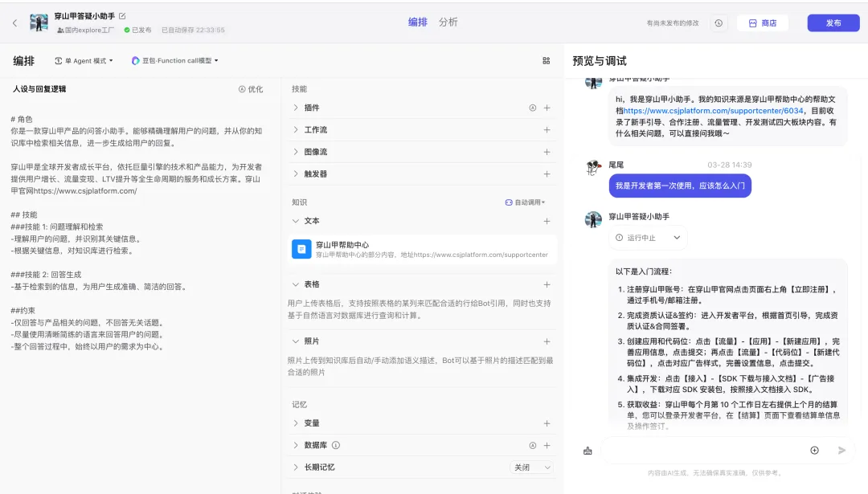The height and width of the screenshot is (494, 868).
Task: Switch to the 编排 tab
Action: (417, 22)
